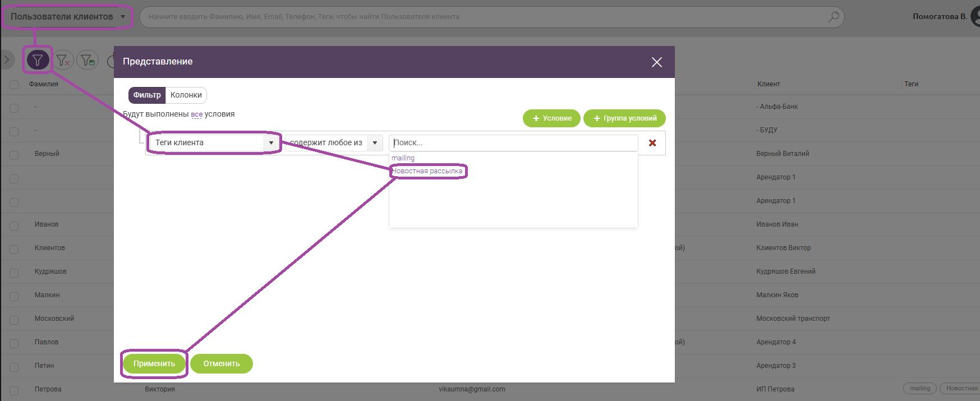The image size is (980, 401).
Task: Click the clear filter funnel icon
Action: [63, 60]
